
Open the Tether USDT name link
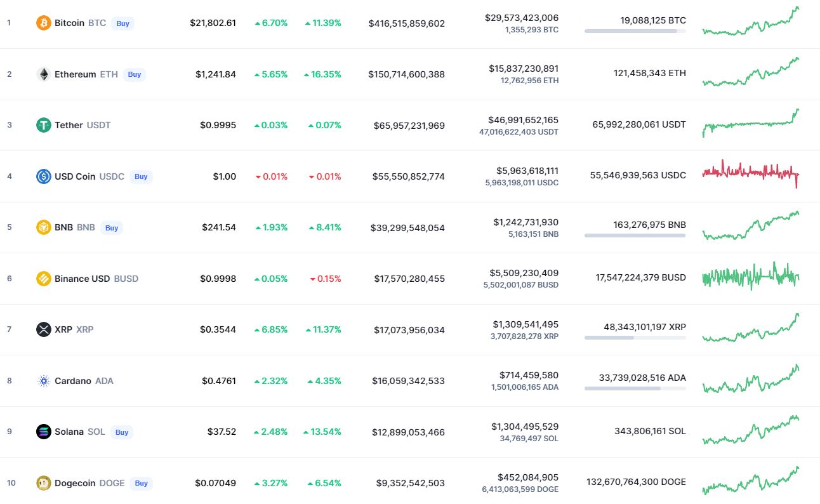(x=83, y=125)
